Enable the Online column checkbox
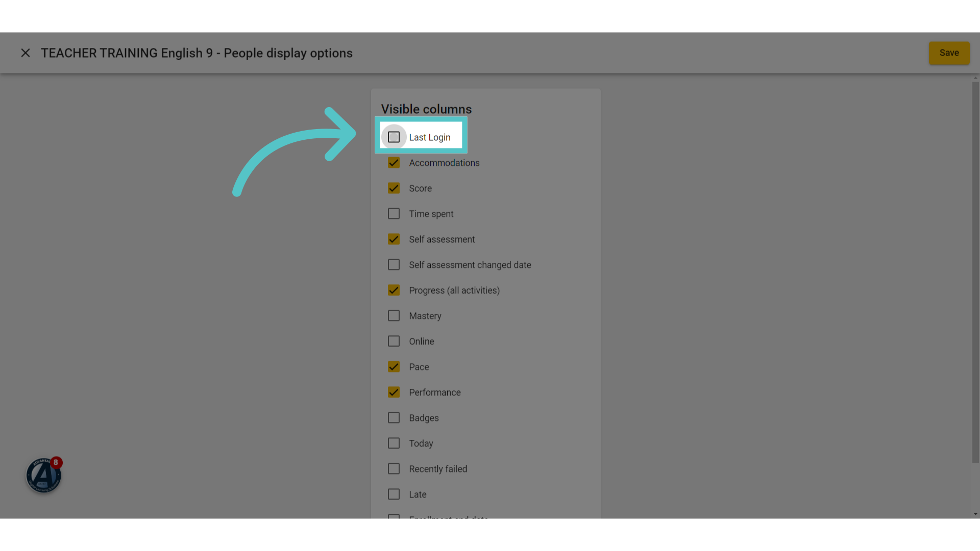This screenshot has height=551, width=980. point(394,341)
